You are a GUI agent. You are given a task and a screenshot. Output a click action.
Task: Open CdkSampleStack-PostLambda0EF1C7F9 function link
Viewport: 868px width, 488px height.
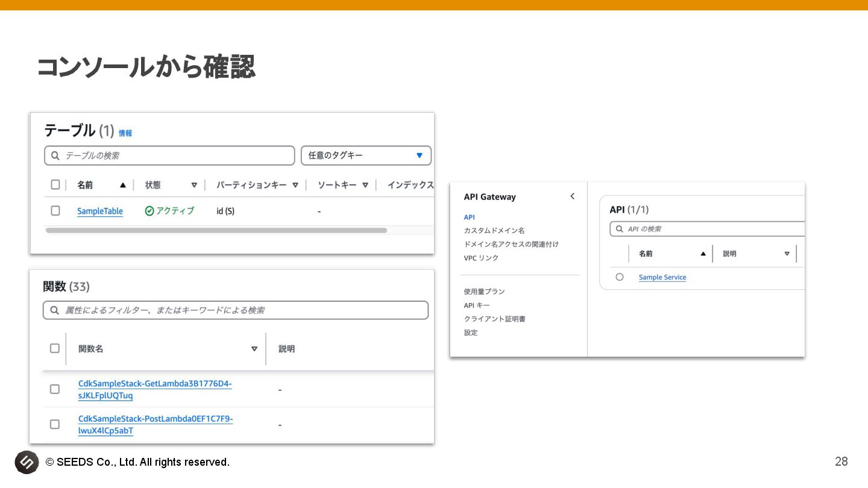[x=156, y=425]
